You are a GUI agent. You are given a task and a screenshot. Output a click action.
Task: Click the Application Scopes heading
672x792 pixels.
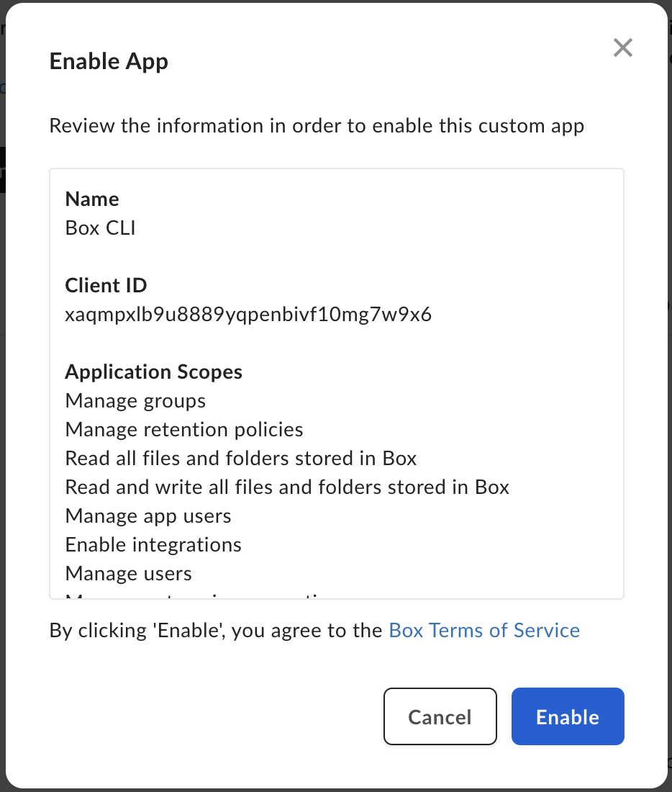point(153,372)
